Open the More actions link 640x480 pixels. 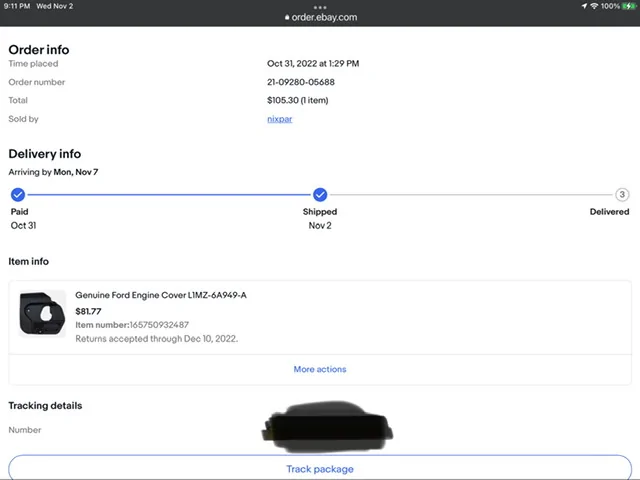(x=320, y=369)
